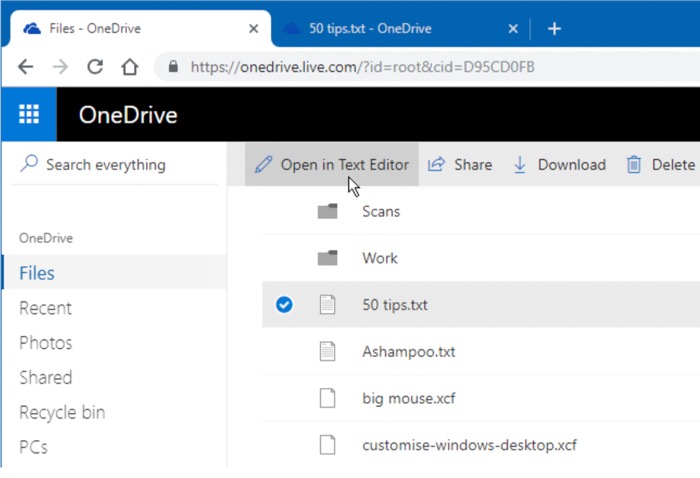Screen dimensions: 700x478
Task: Uncheck the 50 tips.txt selection checkmark
Action: coord(284,305)
